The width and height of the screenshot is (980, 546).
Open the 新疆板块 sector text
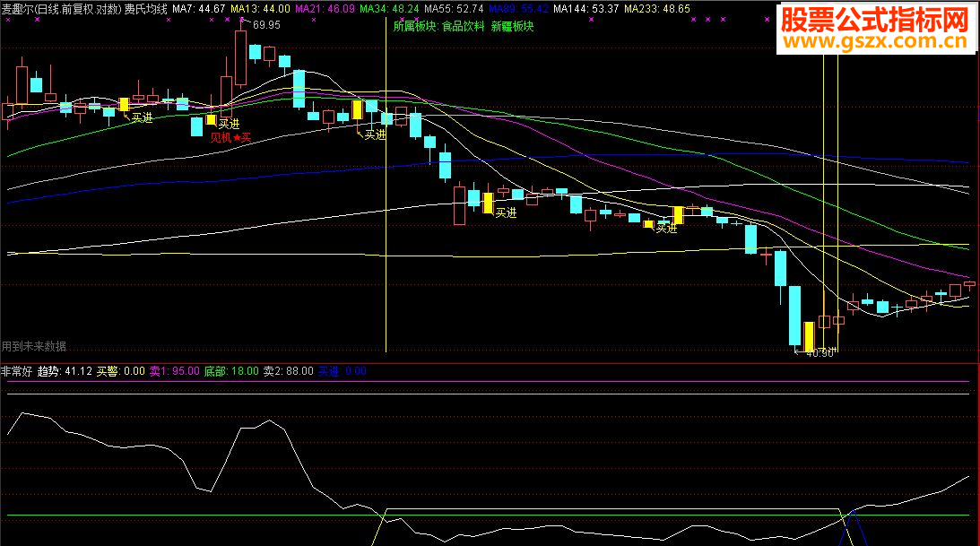513,26
